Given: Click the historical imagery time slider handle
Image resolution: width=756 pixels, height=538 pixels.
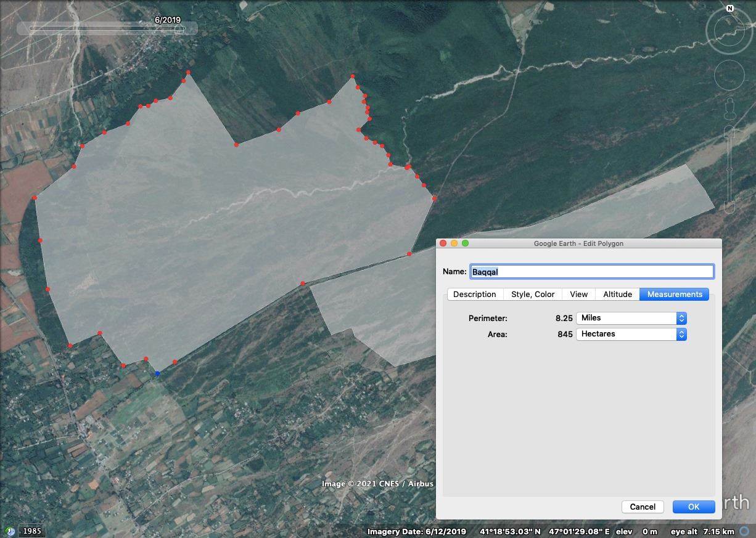Looking at the screenshot, I should pos(179,29).
